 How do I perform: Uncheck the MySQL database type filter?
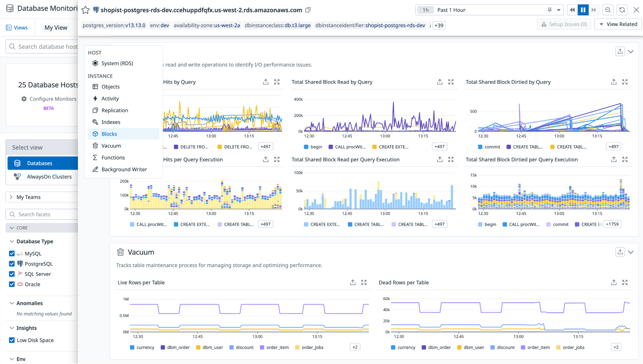point(12,253)
